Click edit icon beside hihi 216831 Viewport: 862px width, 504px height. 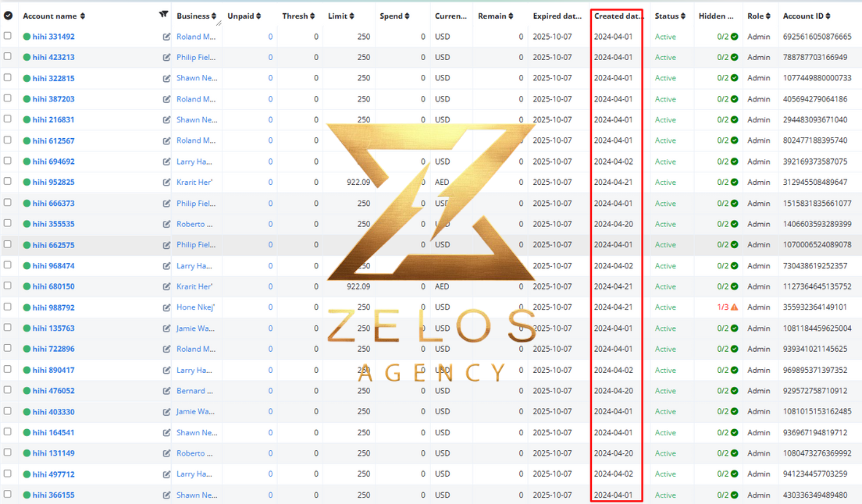tap(166, 120)
